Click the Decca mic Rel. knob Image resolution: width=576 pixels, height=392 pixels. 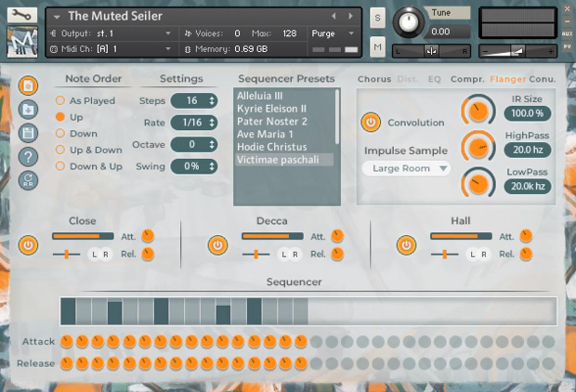[x=337, y=254]
